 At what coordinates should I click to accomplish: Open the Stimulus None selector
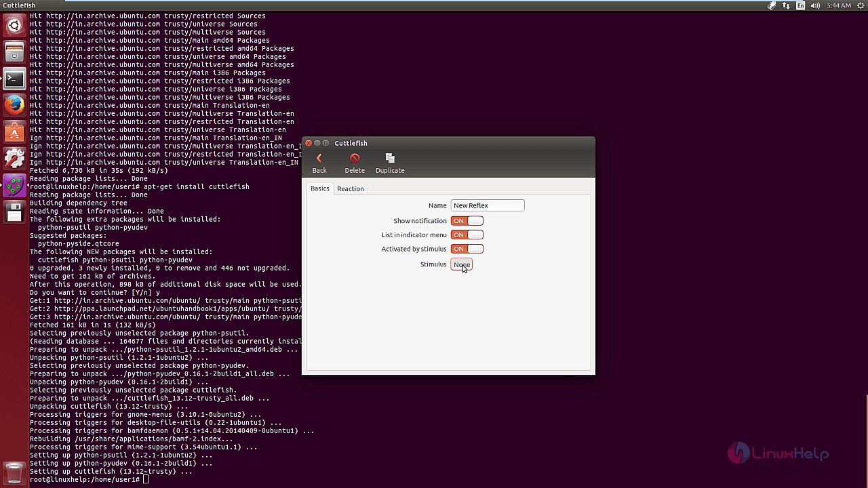click(462, 264)
